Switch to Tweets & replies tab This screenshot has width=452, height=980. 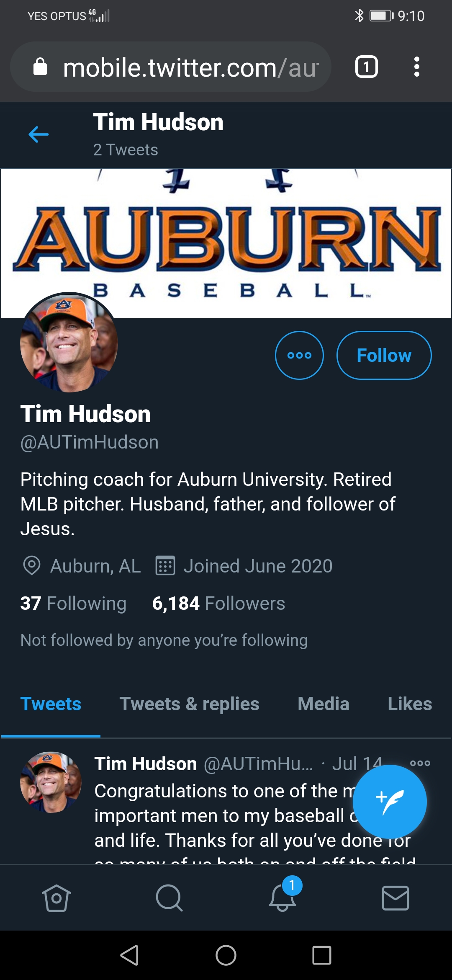tap(189, 704)
